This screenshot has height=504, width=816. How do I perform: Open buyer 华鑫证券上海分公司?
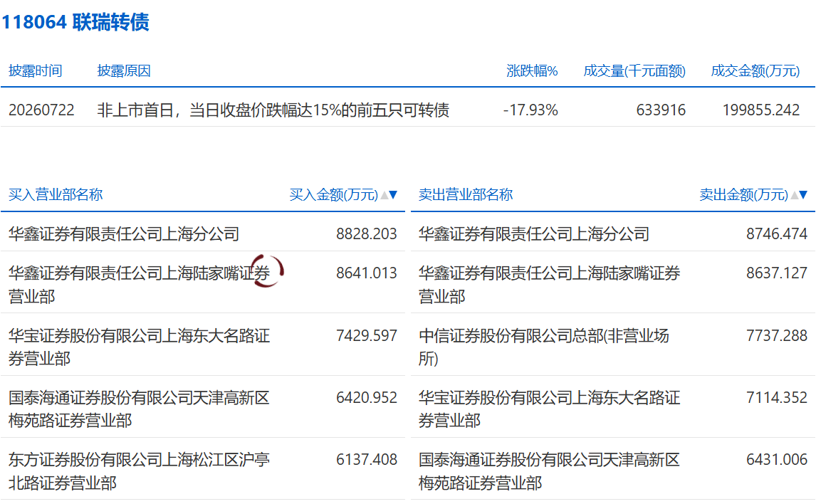[x=124, y=234]
